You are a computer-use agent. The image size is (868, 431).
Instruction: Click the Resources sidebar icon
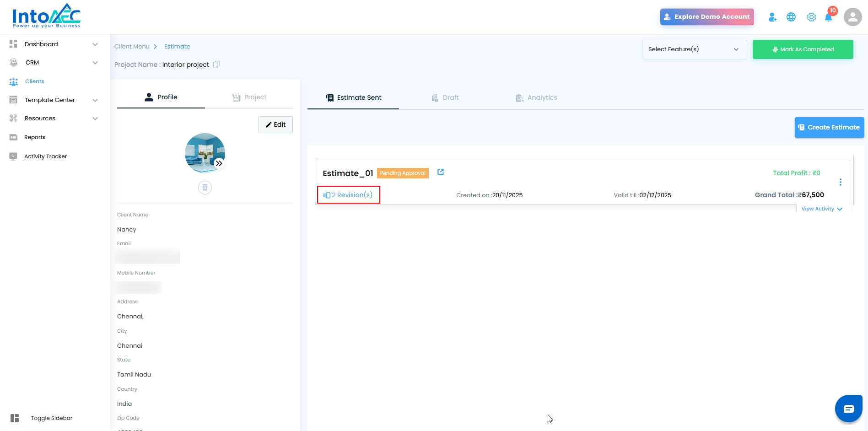(13, 119)
